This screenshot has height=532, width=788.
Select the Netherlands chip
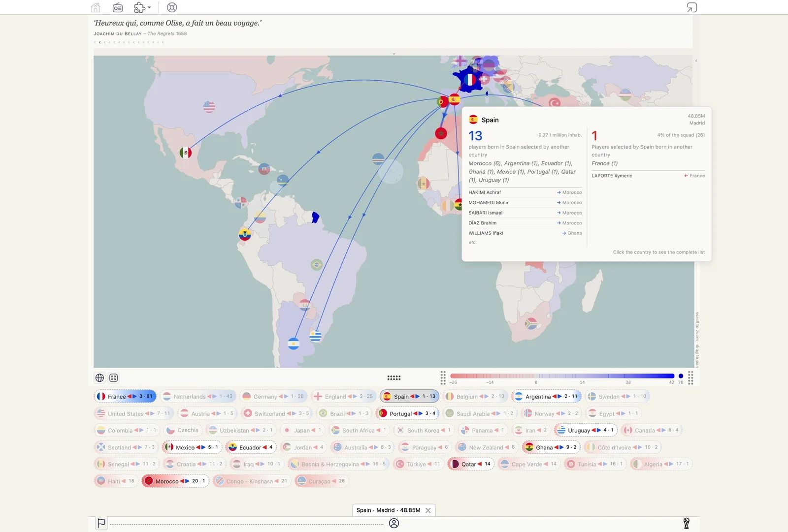tap(197, 396)
